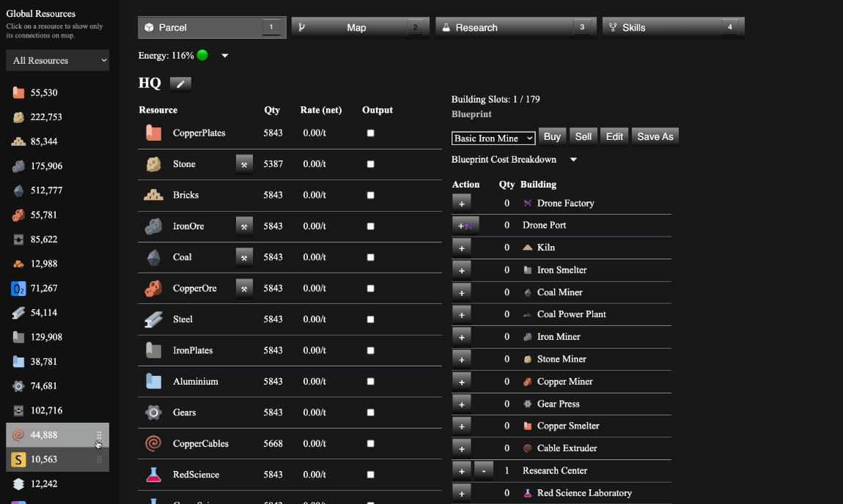843x504 pixels.
Task: Click the pencil edit icon beside HQ
Action: pos(180,84)
